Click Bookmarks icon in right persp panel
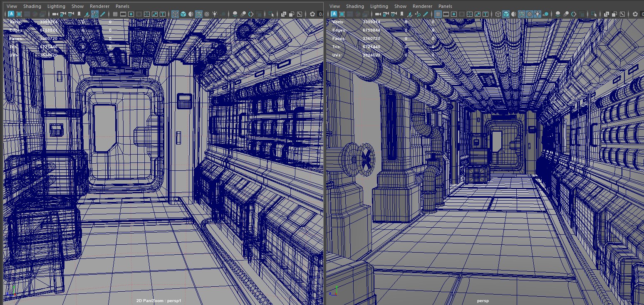This screenshot has width=644, height=305. [402, 14]
